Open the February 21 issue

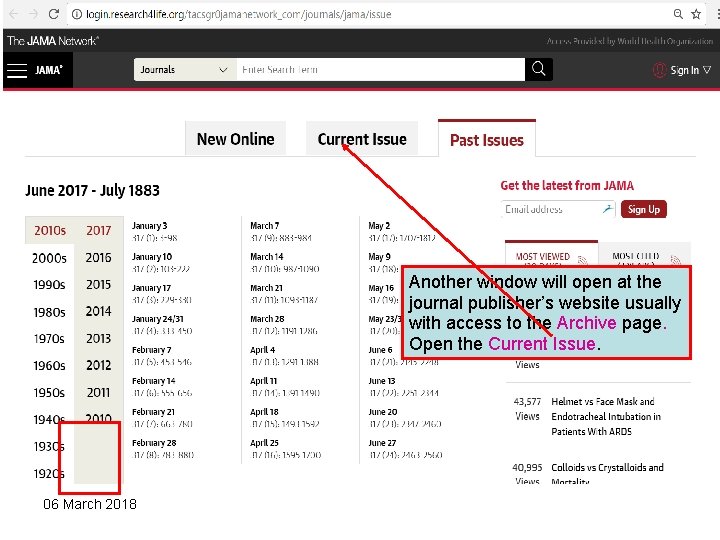click(153, 412)
